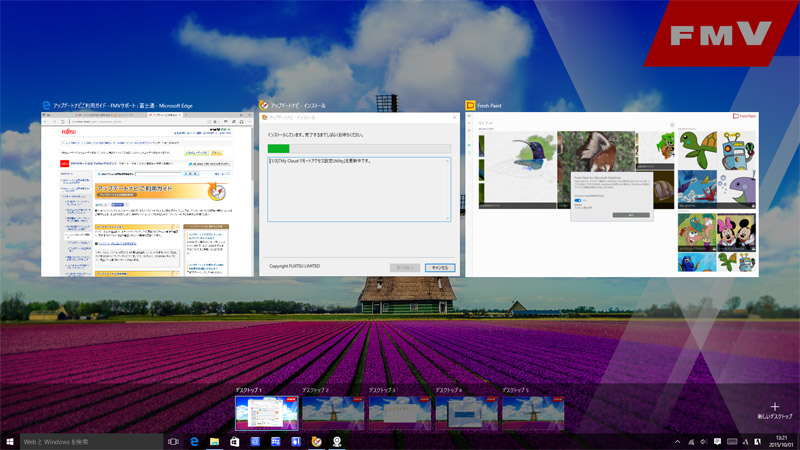Open the touch keyboard tray icon
The image size is (800, 450).
(732, 441)
